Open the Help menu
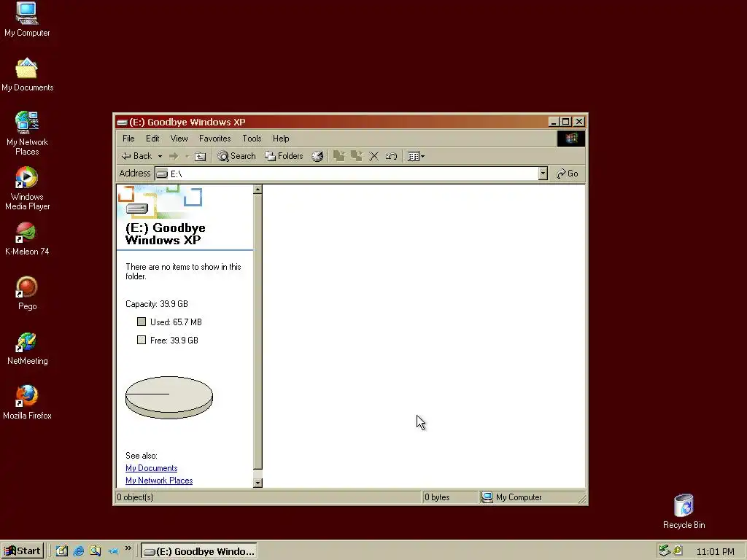The image size is (747, 560). tap(281, 139)
